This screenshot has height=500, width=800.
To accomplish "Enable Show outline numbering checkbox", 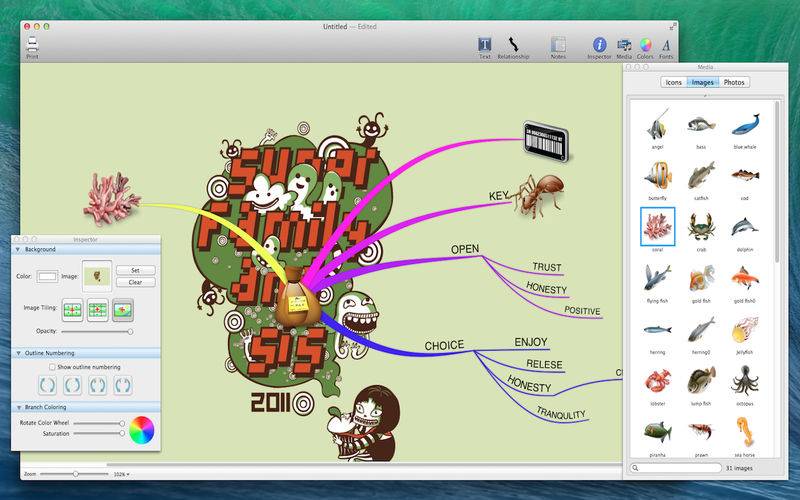I will coord(52,367).
